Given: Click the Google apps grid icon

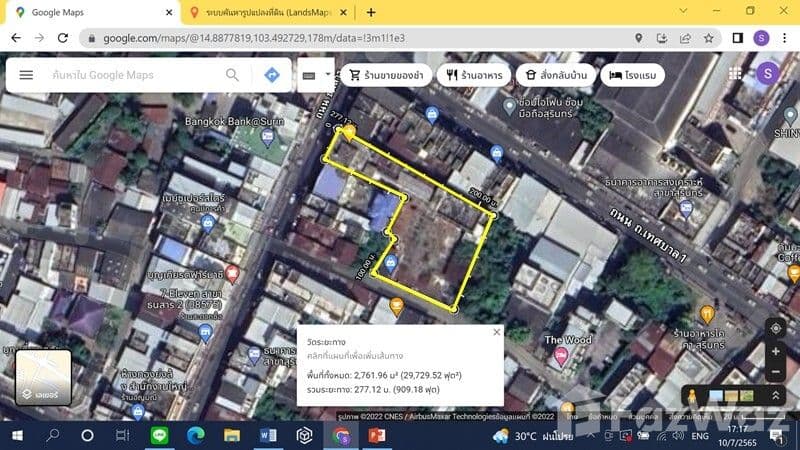Looking at the screenshot, I should click(736, 74).
